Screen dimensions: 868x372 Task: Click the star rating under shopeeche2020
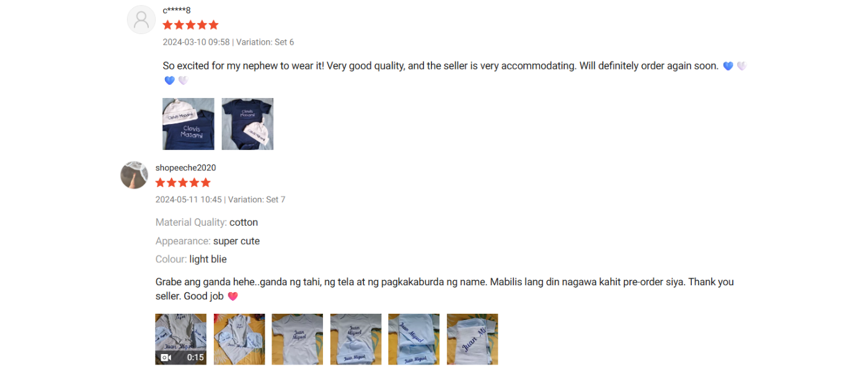click(x=184, y=182)
